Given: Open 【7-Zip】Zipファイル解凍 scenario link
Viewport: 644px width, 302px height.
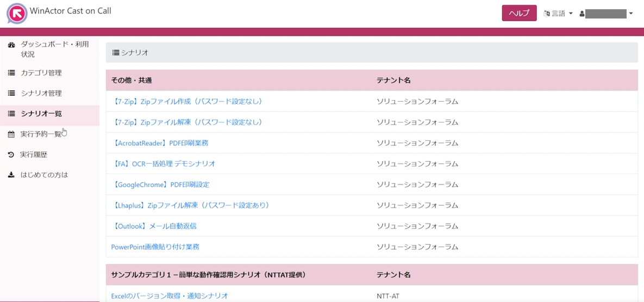Looking at the screenshot, I should 186,122.
